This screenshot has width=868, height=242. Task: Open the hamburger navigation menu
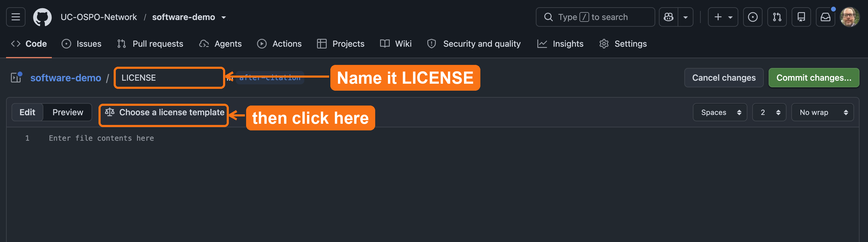[16, 17]
